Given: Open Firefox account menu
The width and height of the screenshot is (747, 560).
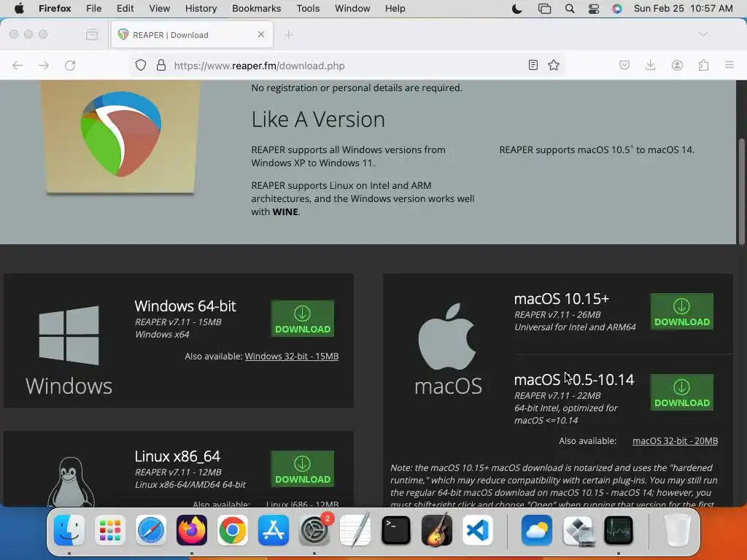Looking at the screenshot, I should coord(677,65).
